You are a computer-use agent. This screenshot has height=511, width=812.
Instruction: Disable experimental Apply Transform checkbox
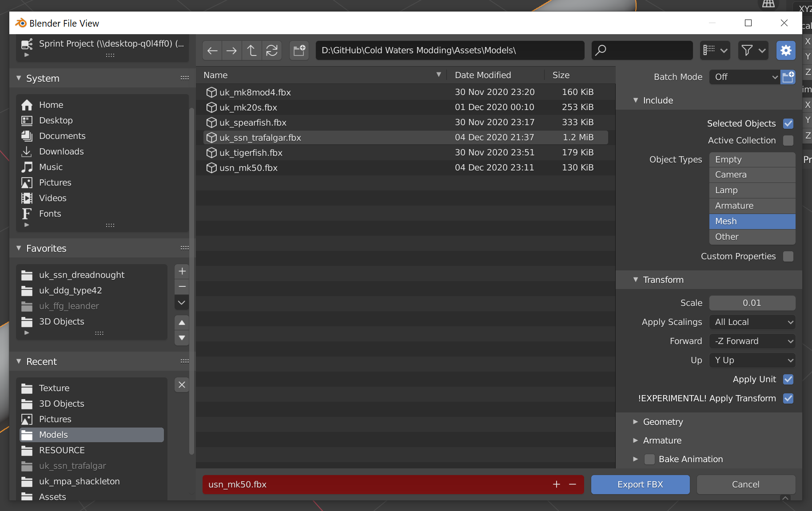click(788, 398)
